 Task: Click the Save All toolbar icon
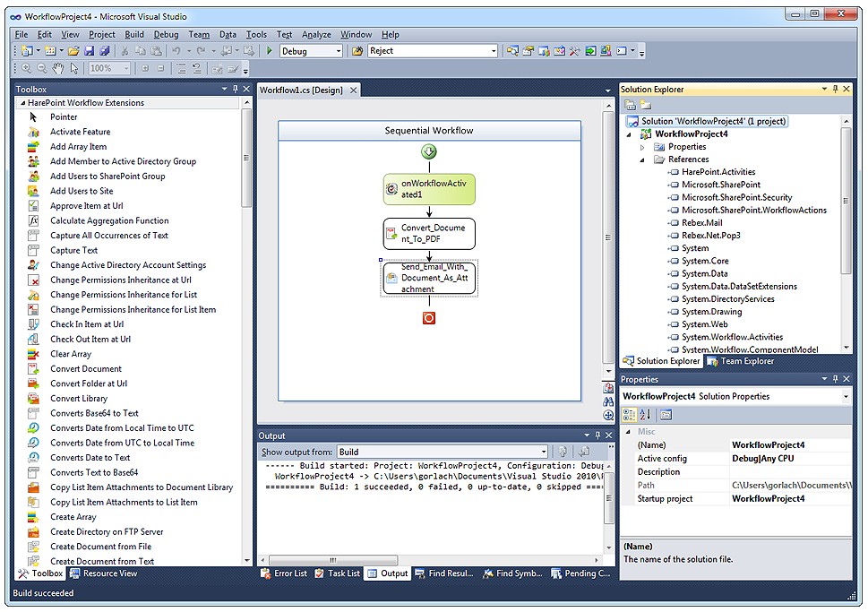[x=105, y=51]
